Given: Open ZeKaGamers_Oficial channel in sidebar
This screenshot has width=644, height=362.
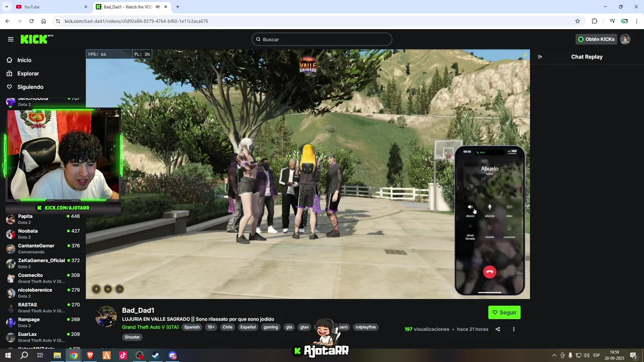Looking at the screenshot, I should (43, 263).
